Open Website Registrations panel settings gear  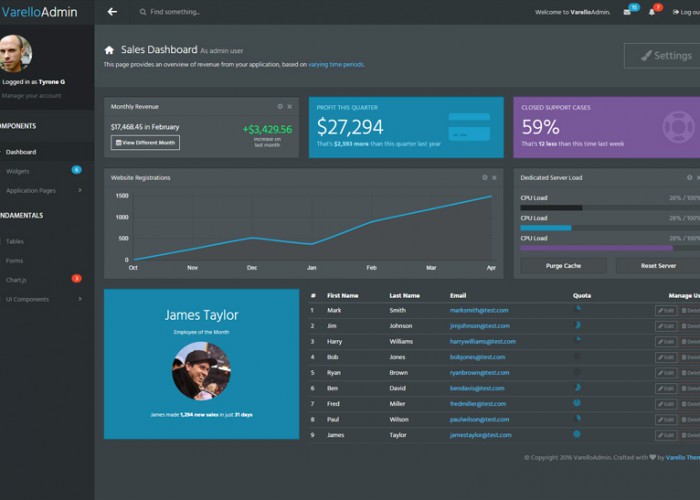(485, 177)
